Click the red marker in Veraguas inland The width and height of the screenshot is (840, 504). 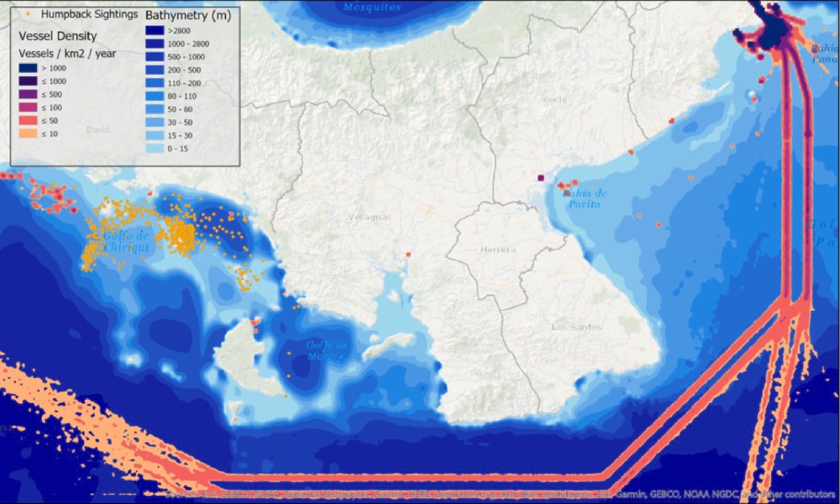[x=408, y=255]
